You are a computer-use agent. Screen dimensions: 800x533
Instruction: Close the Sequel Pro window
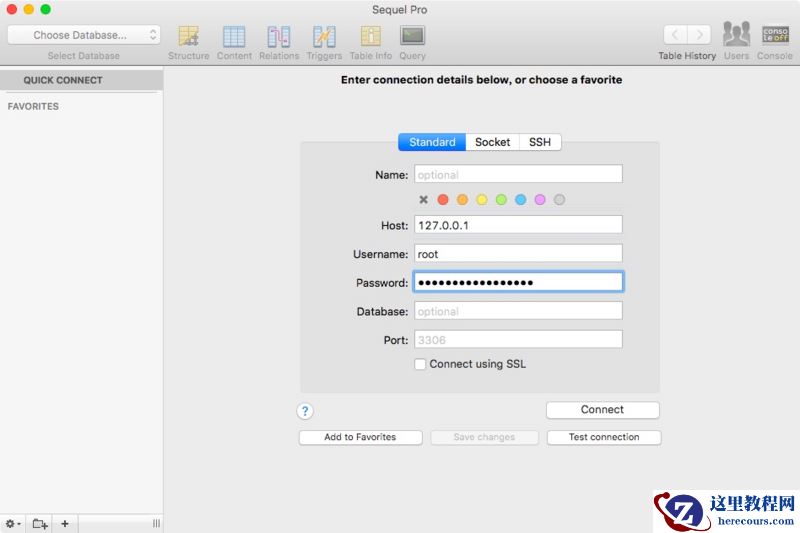tap(12, 9)
